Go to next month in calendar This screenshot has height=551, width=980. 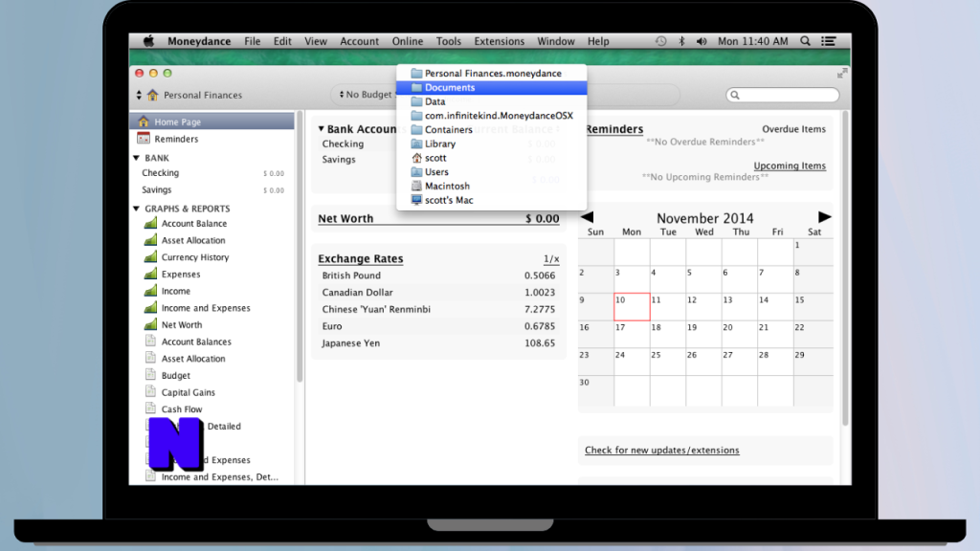824,217
